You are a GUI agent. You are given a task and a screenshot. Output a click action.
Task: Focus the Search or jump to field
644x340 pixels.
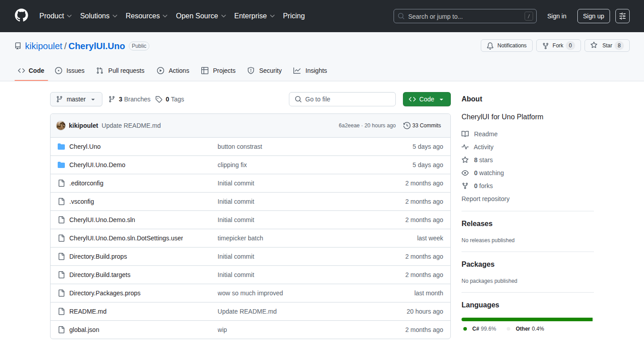point(465,16)
